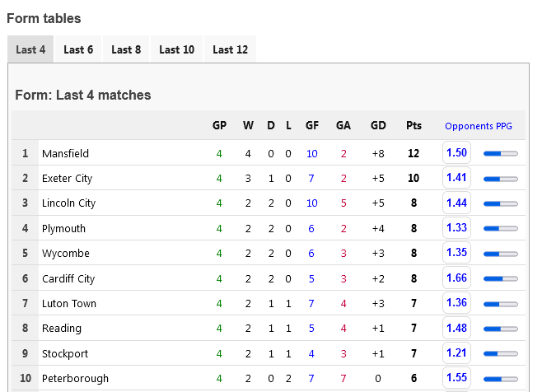Image resolution: width=542 pixels, height=392 pixels.
Task: Show the Last 12 matches tab
Action: click(230, 49)
